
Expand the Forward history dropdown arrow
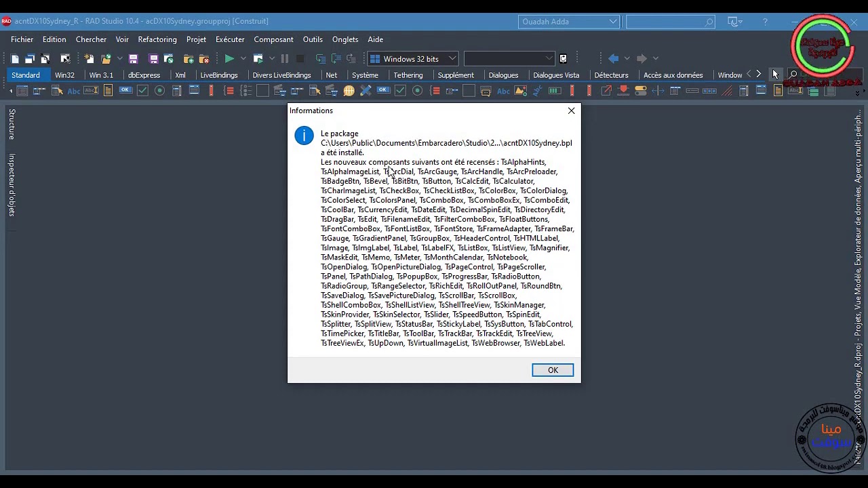pos(655,59)
